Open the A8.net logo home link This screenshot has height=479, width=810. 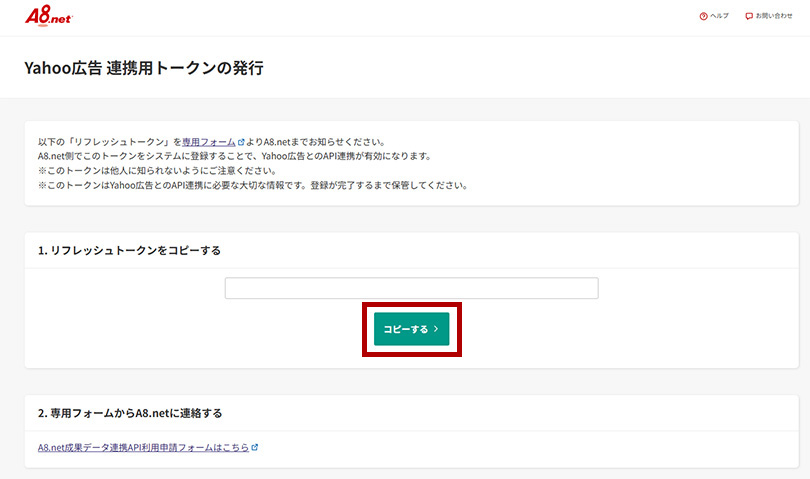49,16
